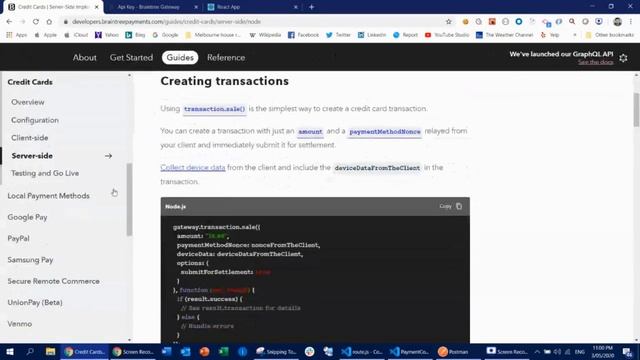Copy the Node.js code sample
Screen dimensions: 640x360
451,206
